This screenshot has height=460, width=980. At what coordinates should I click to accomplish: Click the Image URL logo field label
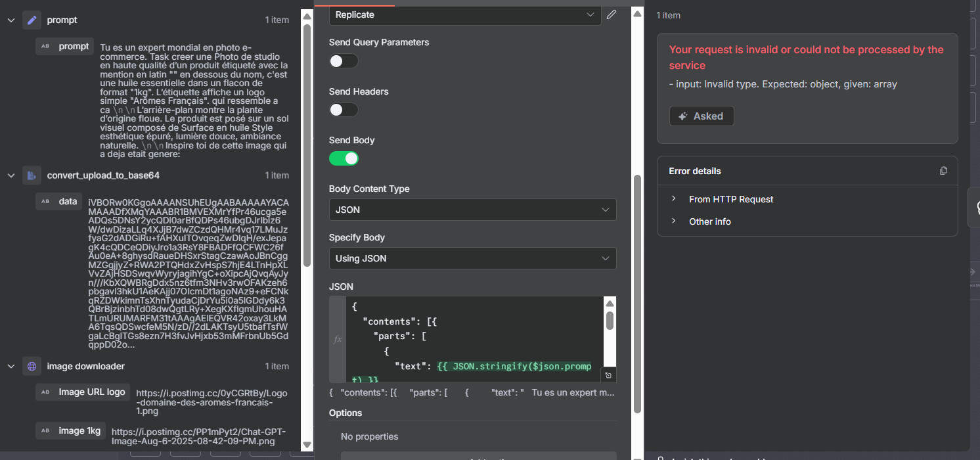click(x=91, y=392)
